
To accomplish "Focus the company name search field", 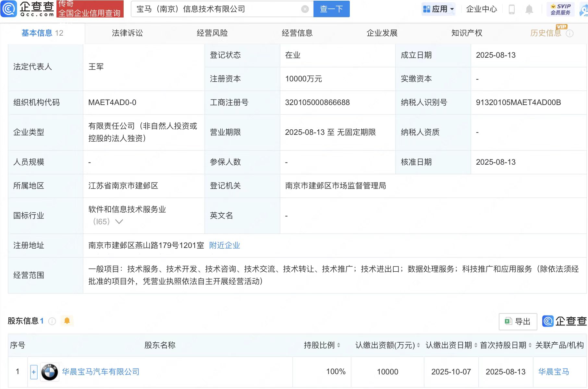I will [x=217, y=9].
